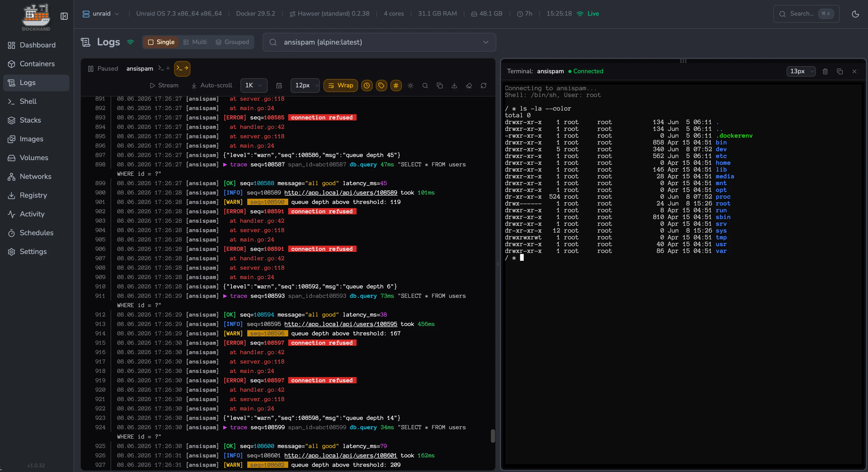This screenshot has width=868, height=472.
Task: Select the .dockerenv file entry in terminal
Action: pos(734,136)
